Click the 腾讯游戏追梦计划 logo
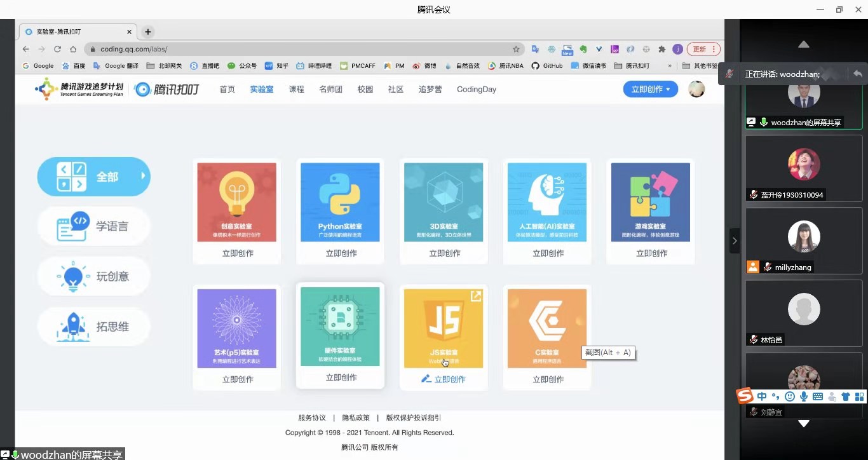Viewport: 868px width, 460px height. (79, 89)
